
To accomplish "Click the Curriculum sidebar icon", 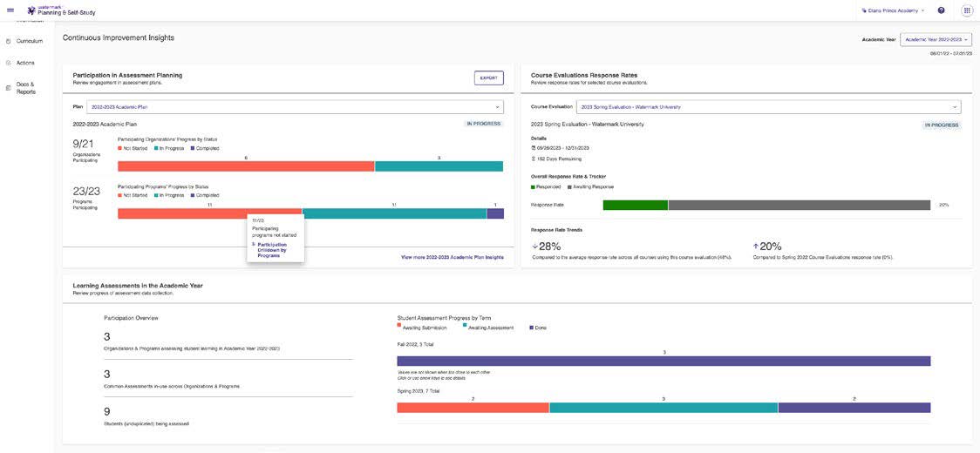I will 8,41.
